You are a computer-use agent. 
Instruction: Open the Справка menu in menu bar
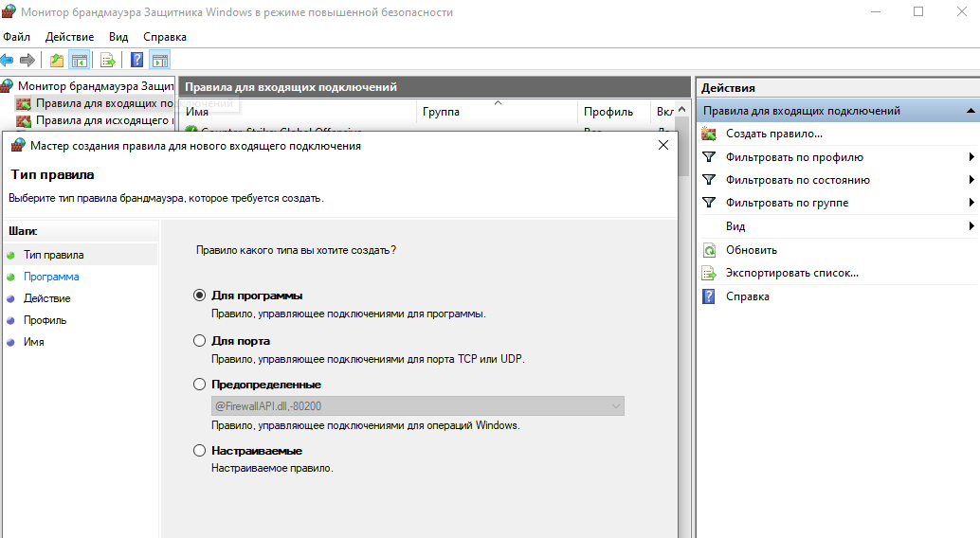tap(165, 36)
